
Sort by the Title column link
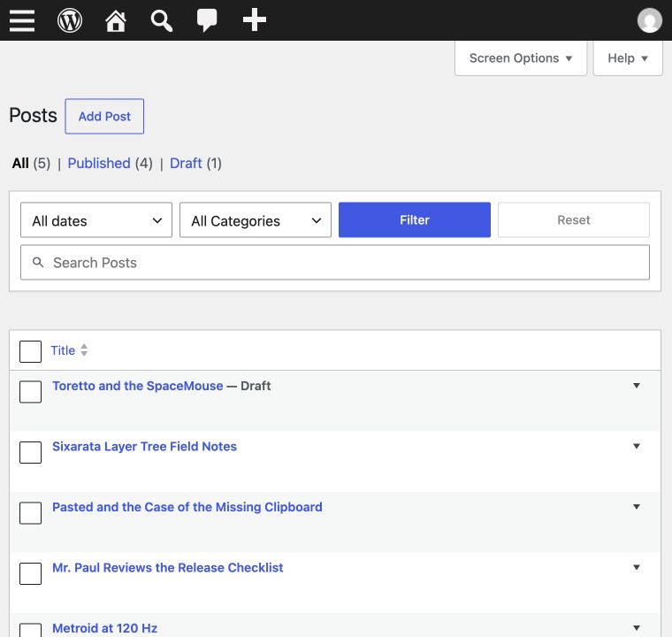coord(63,350)
